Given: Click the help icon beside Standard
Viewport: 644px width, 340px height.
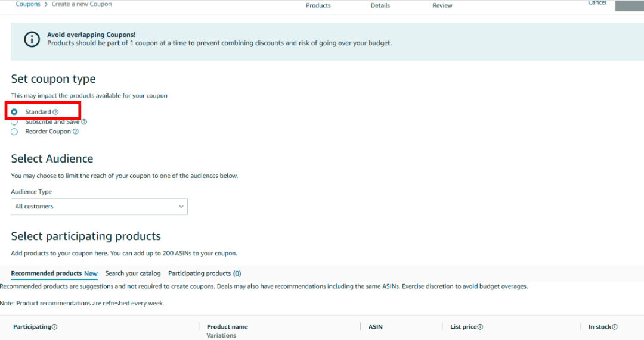Looking at the screenshot, I should coord(55,112).
